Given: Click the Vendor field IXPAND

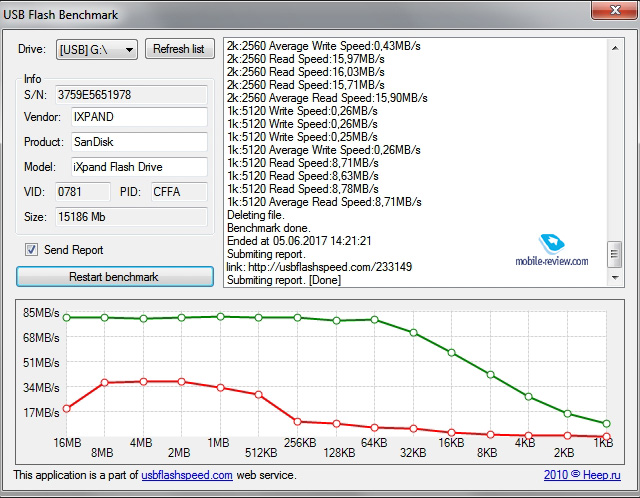Looking at the screenshot, I should (x=139, y=117).
